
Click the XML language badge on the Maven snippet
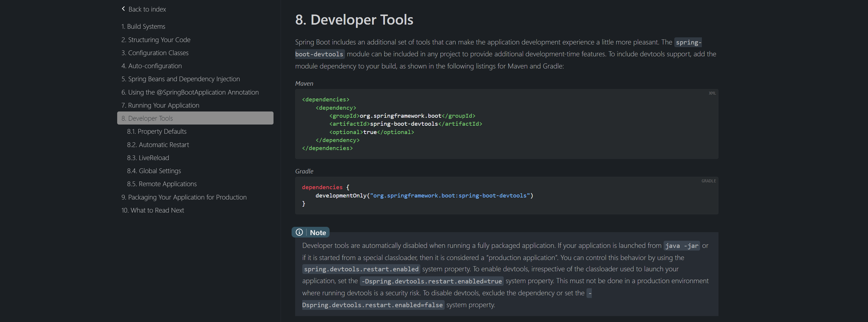pos(712,93)
